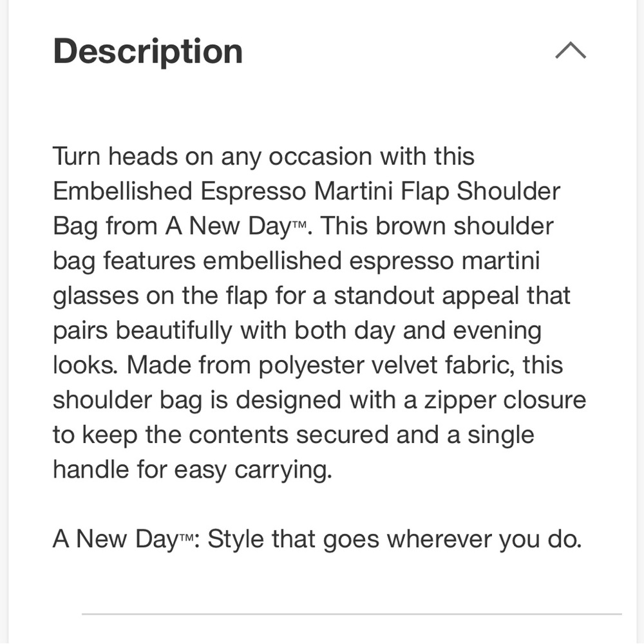Click "A New Day" in the bottom tagline
The height and width of the screenshot is (644, 644).
tap(113, 540)
